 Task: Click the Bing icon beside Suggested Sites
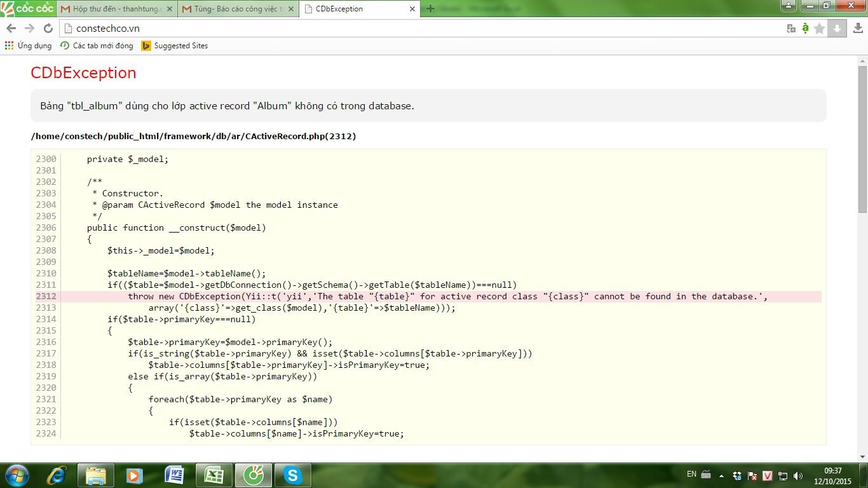[146, 46]
